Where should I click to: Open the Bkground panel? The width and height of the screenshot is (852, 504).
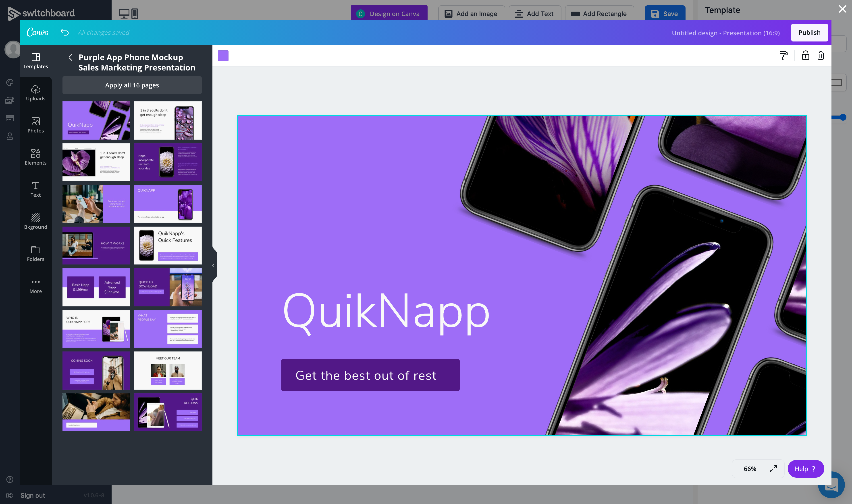[35, 222]
